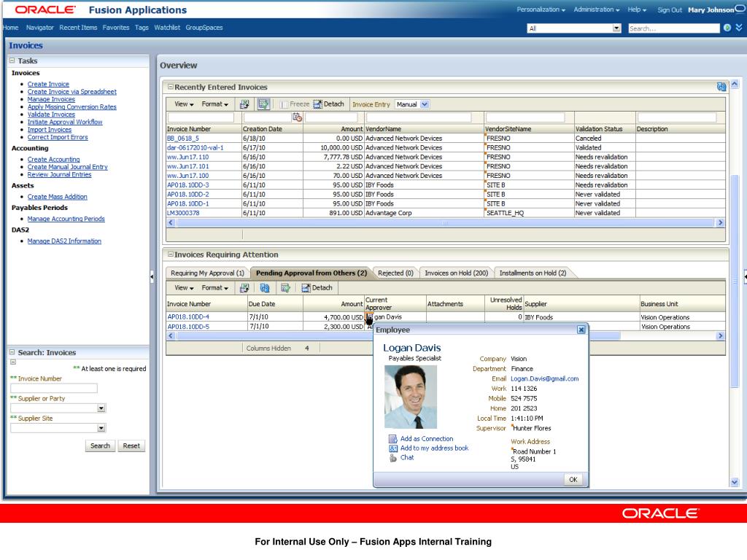Open Format menu in Recently Entered Invoices
747x560 pixels.
(x=215, y=104)
